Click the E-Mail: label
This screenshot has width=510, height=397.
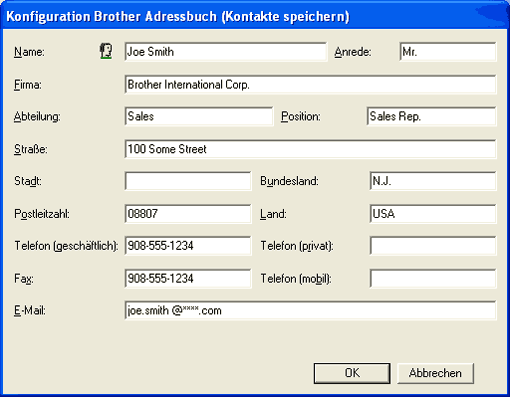click(30, 311)
